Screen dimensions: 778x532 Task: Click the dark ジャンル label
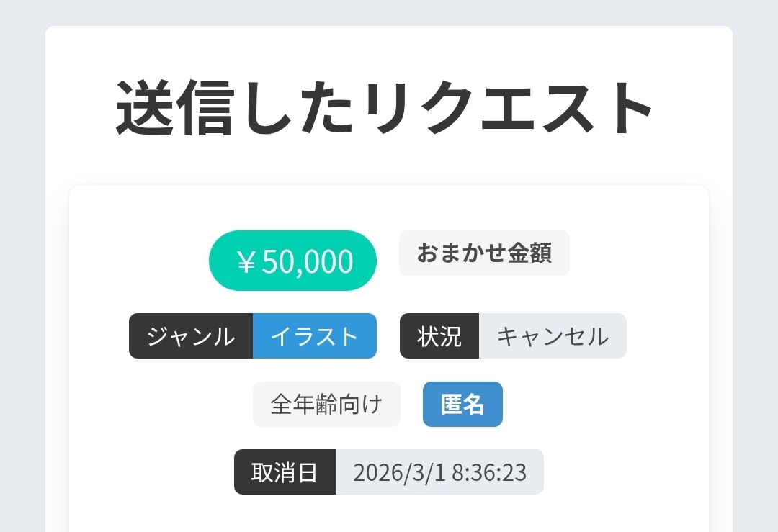click(191, 336)
